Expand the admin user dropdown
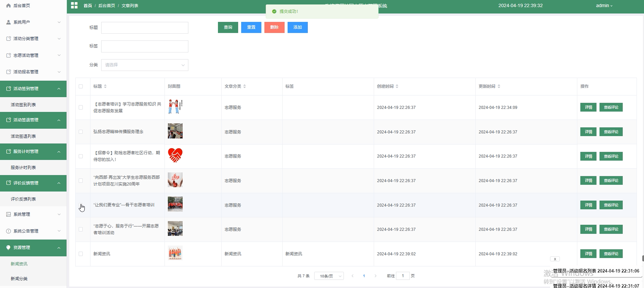The image size is (644, 288). pos(604,6)
